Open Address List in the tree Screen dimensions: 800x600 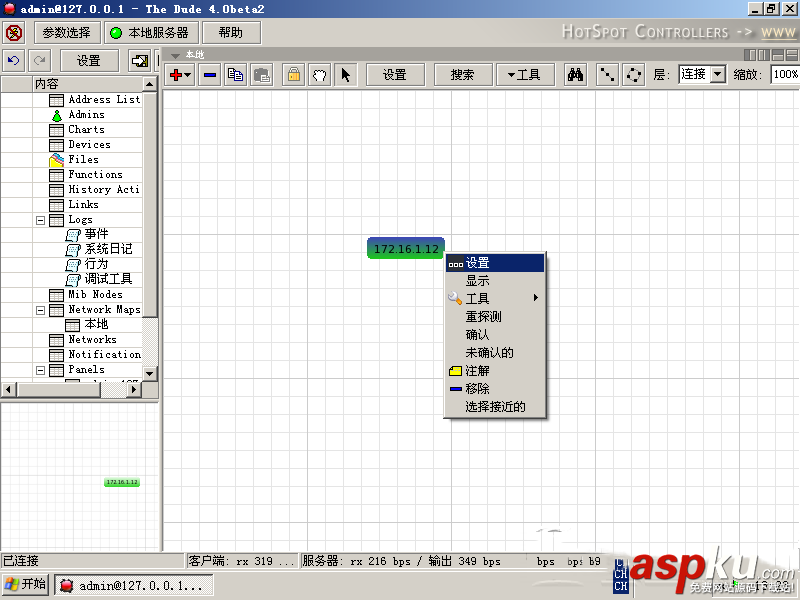click(x=104, y=99)
